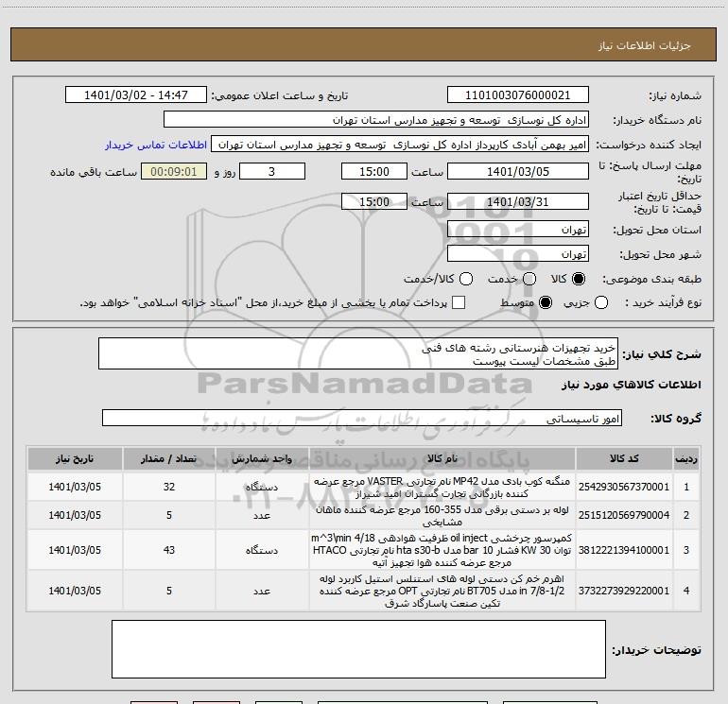The image size is (728, 704).
Task: Click the تعداد / مقدار column header
Action: point(169,458)
